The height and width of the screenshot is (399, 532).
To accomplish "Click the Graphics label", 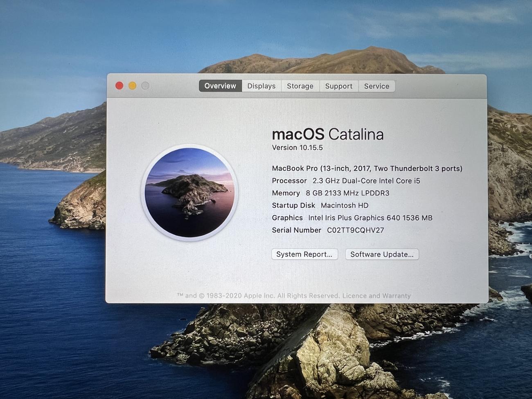I will pos(287,218).
